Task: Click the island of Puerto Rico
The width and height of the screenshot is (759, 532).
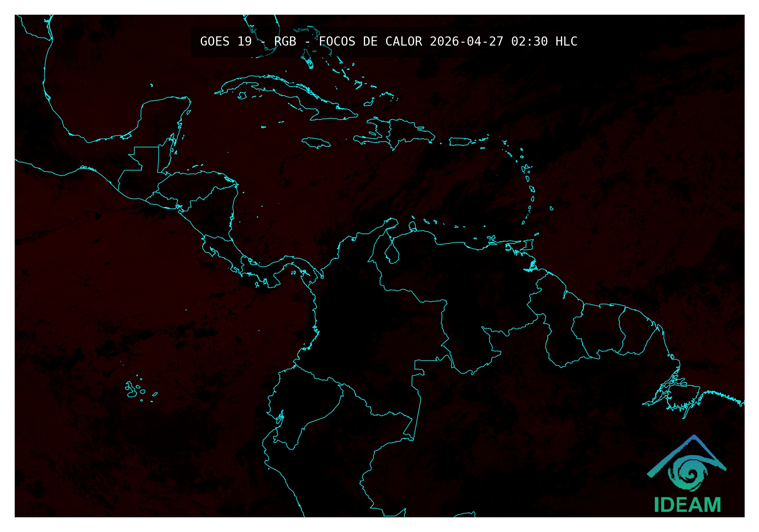Action: click(460, 142)
